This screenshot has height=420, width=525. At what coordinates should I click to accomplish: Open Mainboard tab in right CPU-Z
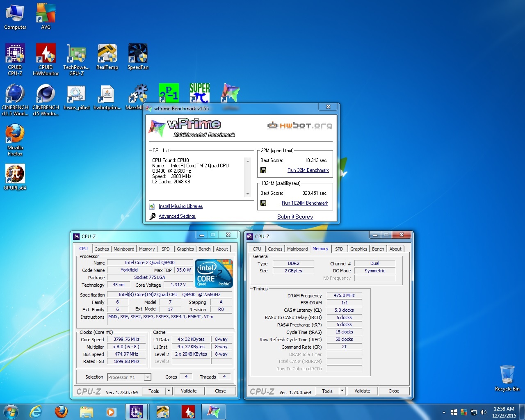tap(297, 249)
